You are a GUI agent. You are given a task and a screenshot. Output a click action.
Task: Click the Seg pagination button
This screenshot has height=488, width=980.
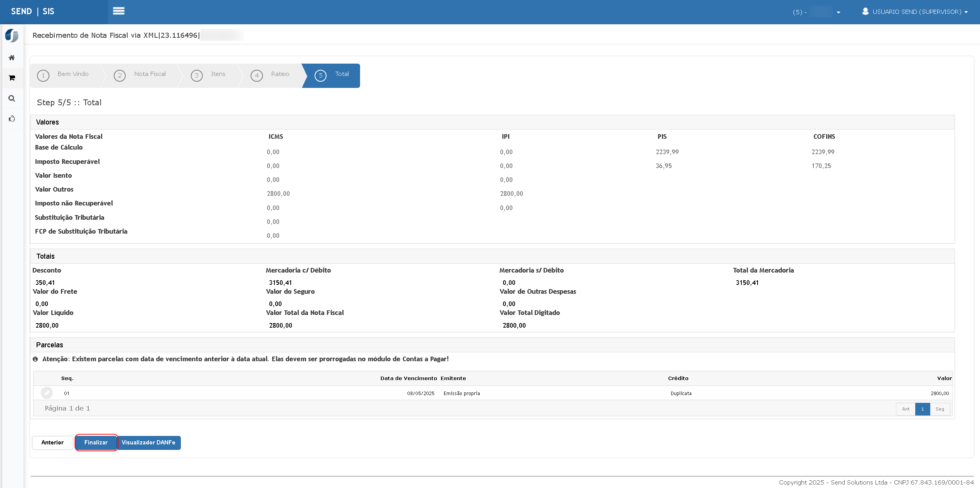(x=940, y=409)
